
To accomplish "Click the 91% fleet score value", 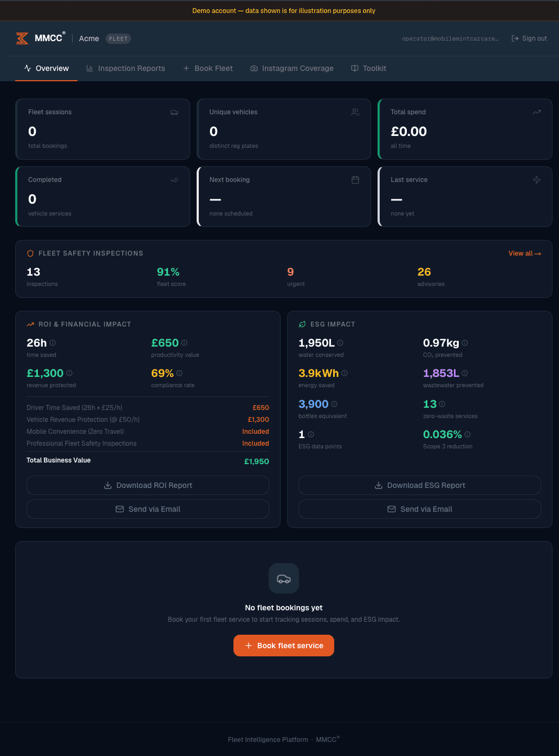I will 168,272.
